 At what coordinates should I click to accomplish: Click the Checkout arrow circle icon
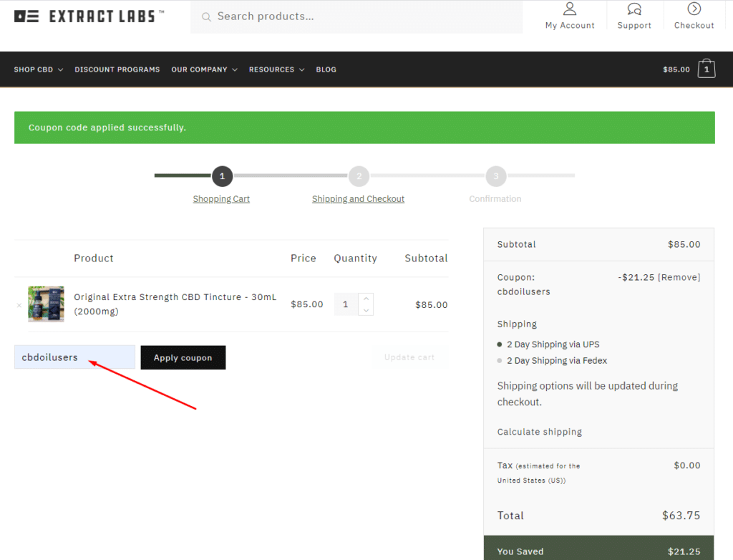694,9
